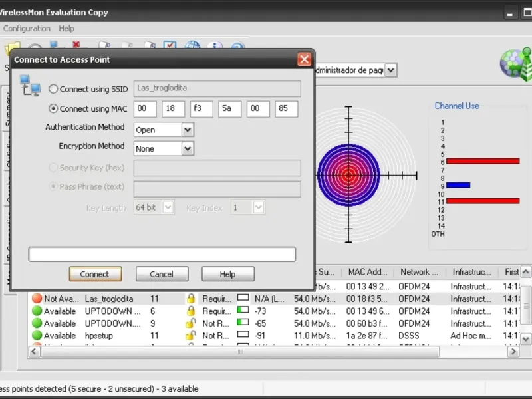Select the Connect using MAC radio button

click(54, 109)
